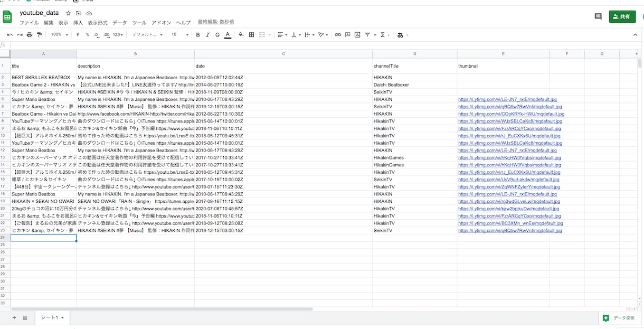
Task: Open horizontal align dropdown
Action: (282, 35)
